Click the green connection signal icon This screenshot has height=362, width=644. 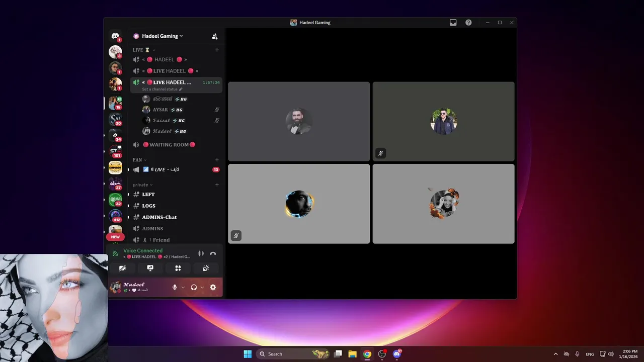115,253
